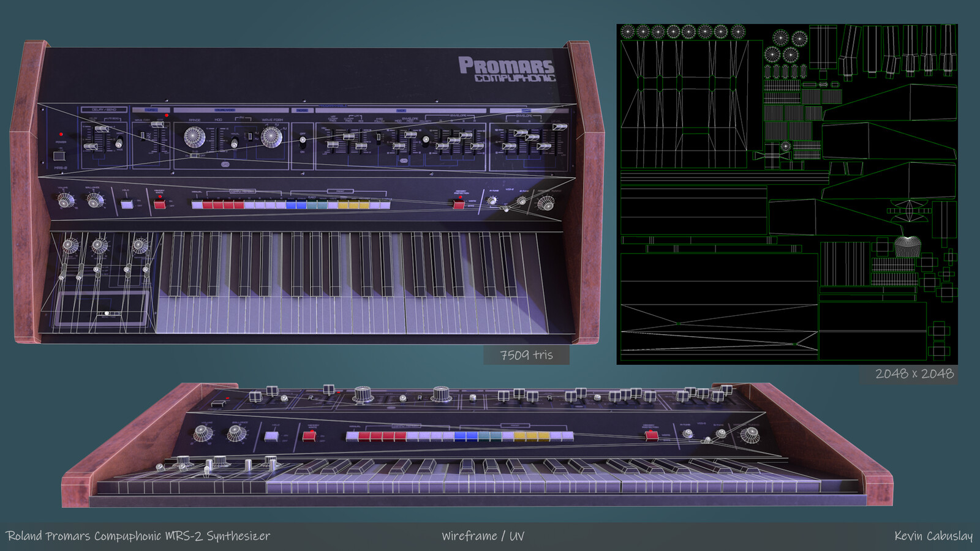This screenshot has height=551, width=980.
Task: Click the Promars Compuphonic logo on the synth
Action: coord(507,69)
